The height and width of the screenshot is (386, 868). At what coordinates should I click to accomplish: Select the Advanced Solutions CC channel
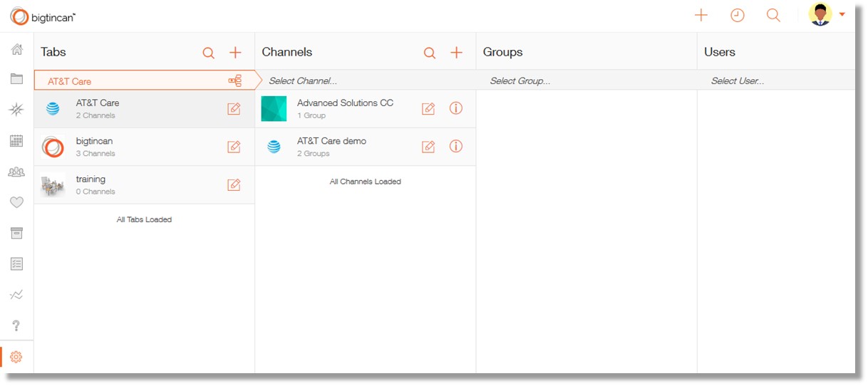(x=365, y=109)
